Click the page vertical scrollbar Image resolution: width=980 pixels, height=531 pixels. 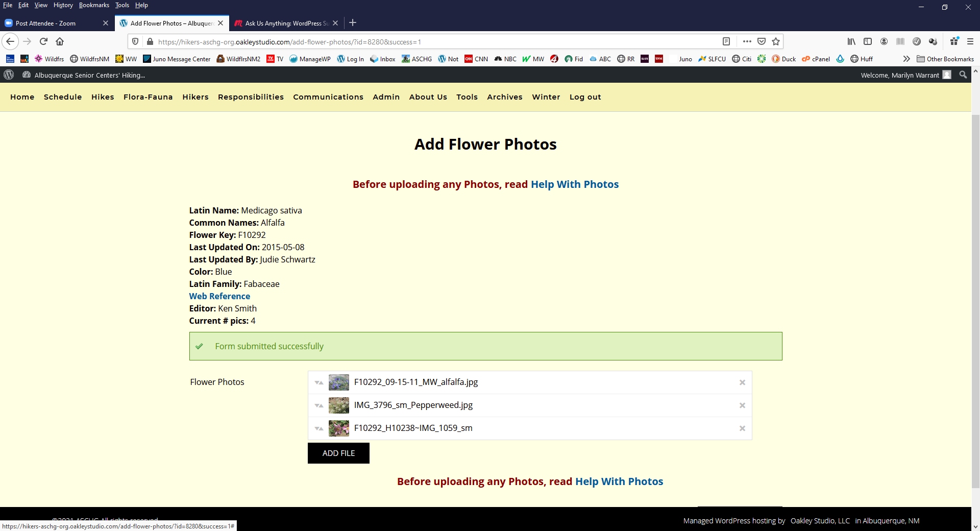(975, 301)
